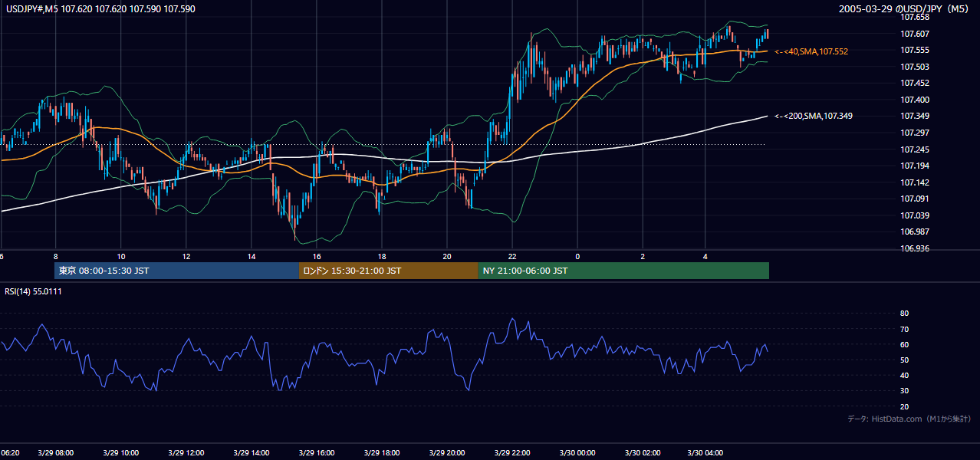
Task: Click the 2005-03-29 のUSD/JPY (M5) title
Action: point(905,8)
